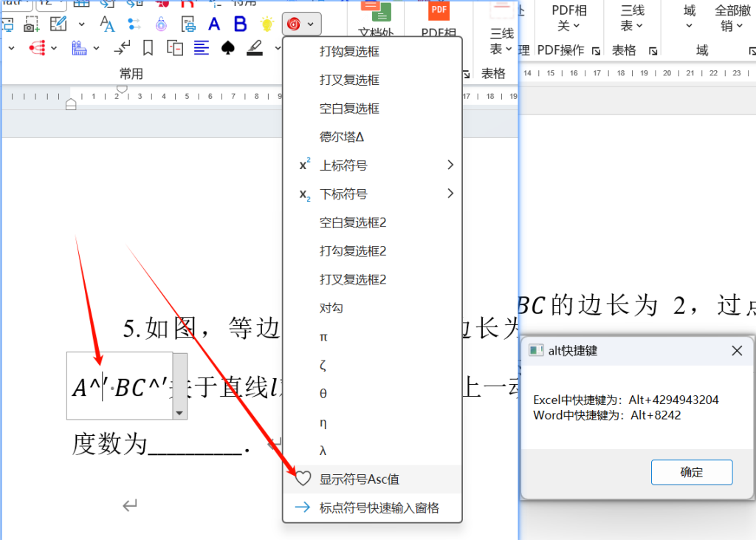Click the 常用 group label
This screenshot has width=756, height=540.
coord(131,74)
